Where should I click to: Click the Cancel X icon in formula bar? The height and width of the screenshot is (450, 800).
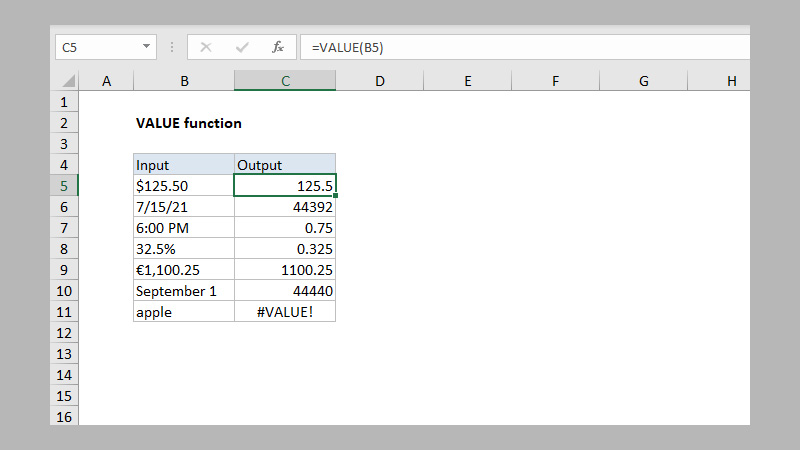[206, 47]
